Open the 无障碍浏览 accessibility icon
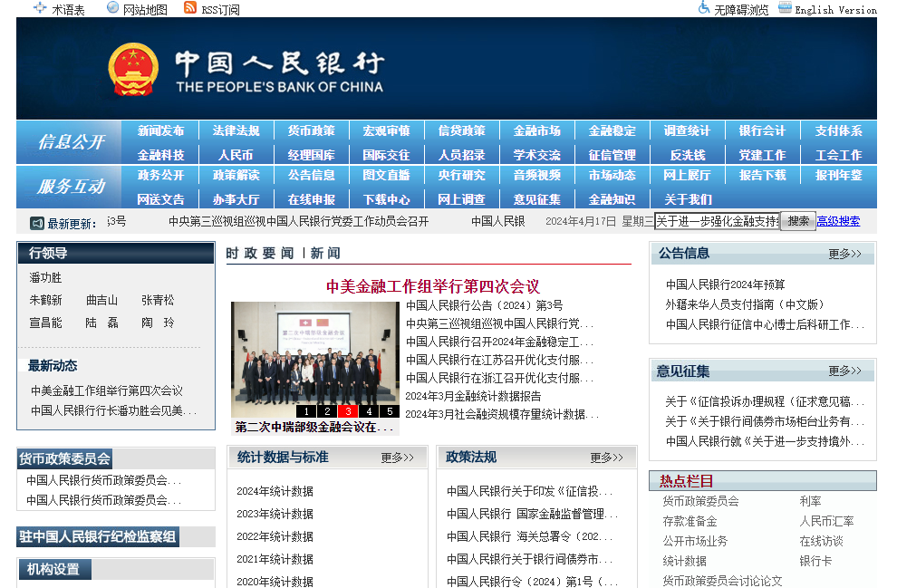Screen dimensions: 897x588 click(x=702, y=8)
